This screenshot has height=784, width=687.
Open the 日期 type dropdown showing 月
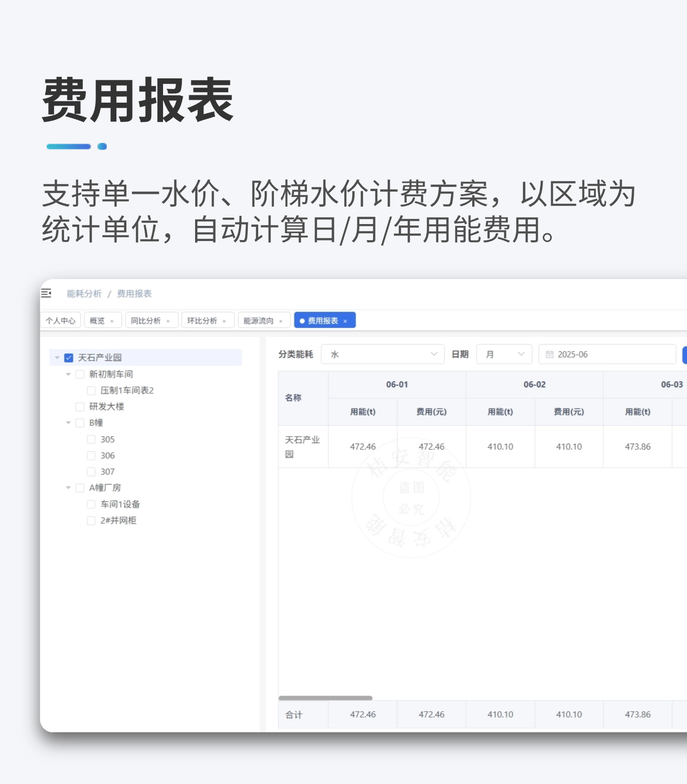[x=504, y=354]
